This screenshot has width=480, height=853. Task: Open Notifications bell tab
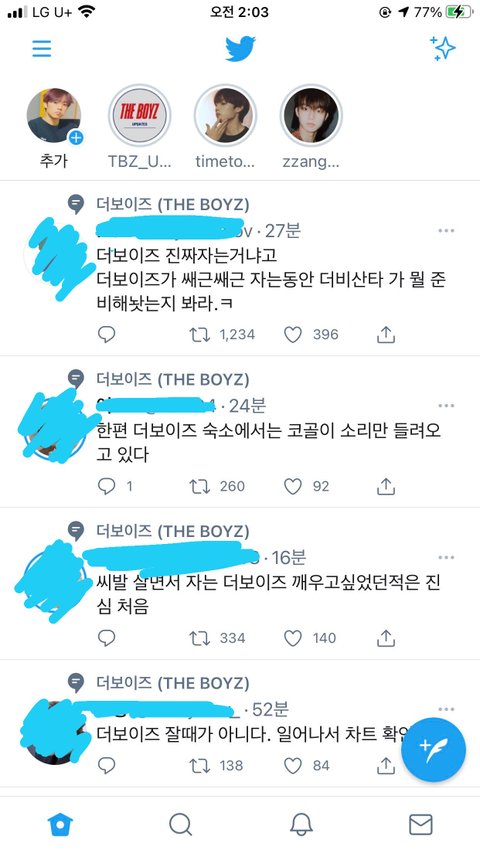(x=301, y=825)
